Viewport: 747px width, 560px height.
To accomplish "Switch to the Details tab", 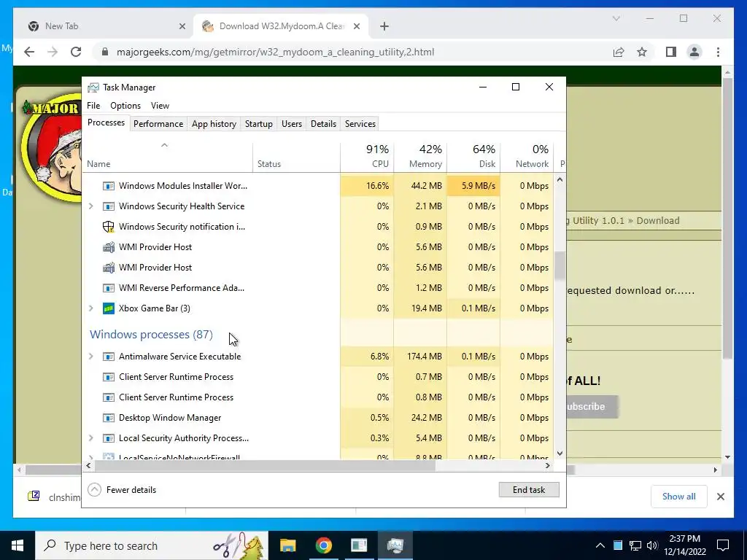I will (x=323, y=124).
